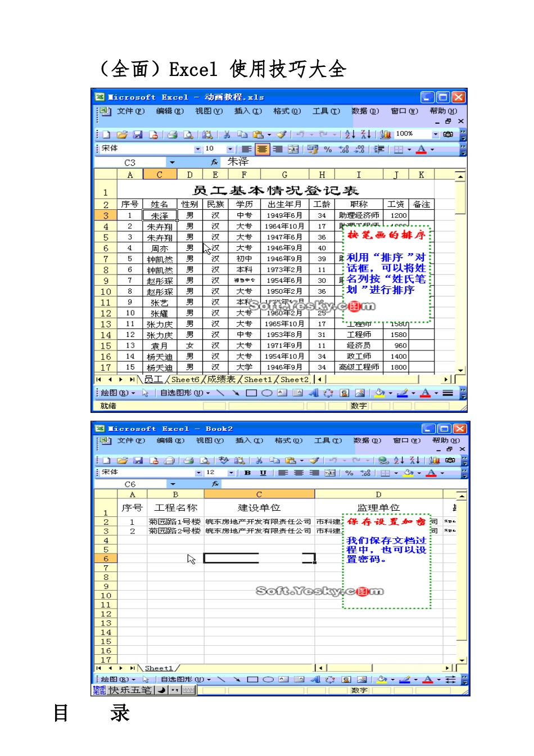
Task: Toggle Bold in Book2 window
Action: pyautogui.click(x=247, y=473)
